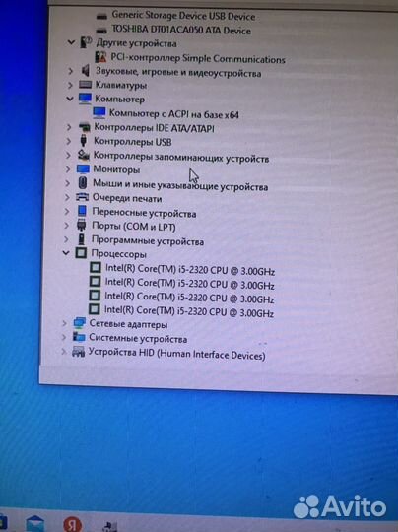
Task: Click the Другие устройства unknown-device icon
Action: 86,42
